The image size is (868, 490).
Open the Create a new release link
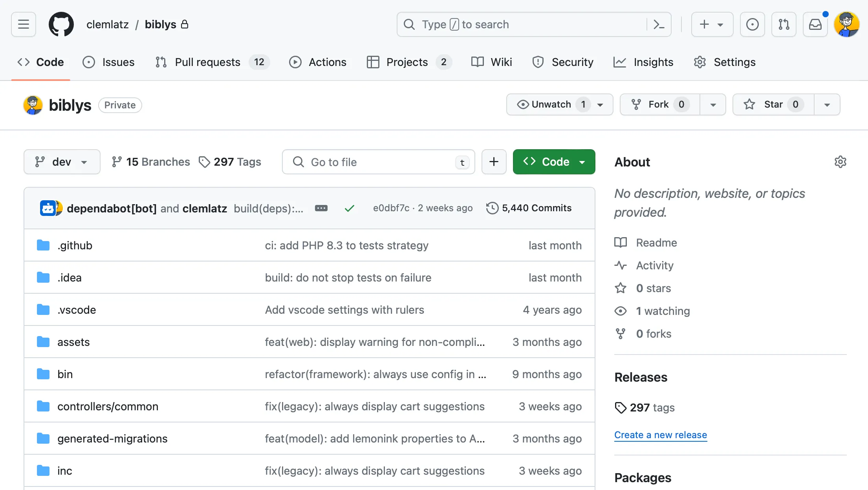tap(660, 435)
